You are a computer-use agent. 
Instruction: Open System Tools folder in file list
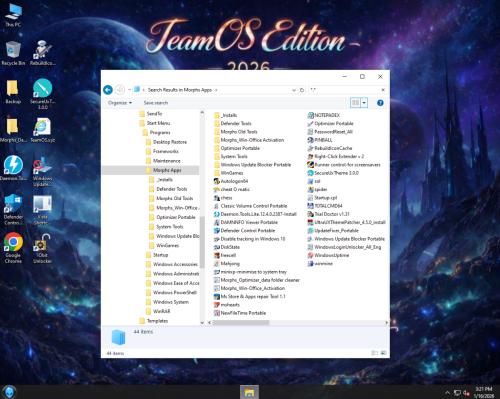point(231,156)
